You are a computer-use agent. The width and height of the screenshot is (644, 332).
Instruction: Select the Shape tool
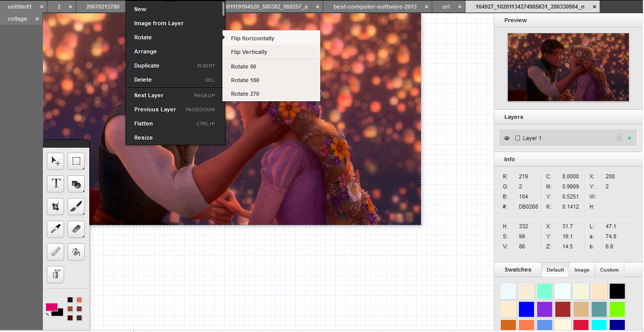[76, 184]
